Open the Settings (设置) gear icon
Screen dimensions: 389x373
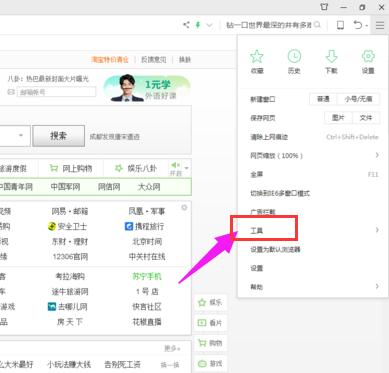click(368, 57)
